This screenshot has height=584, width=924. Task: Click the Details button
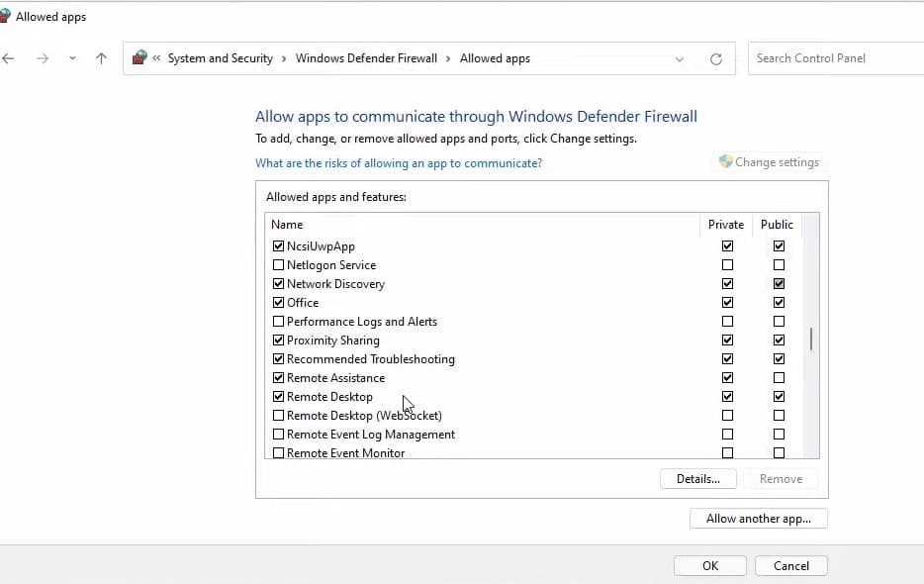pyautogui.click(x=697, y=479)
